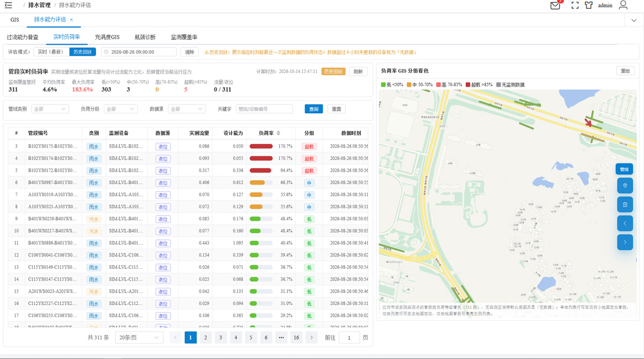Screen dimensions: 644x359
Task: Click the map right chevron tool icon
Action: [x=625, y=242]
